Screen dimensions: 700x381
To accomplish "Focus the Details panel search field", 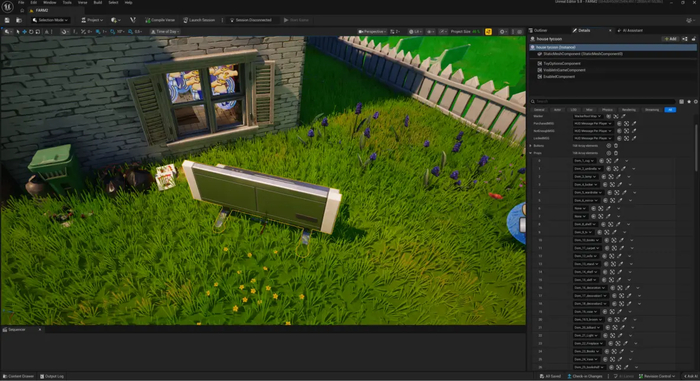I will [x=603, y=102].
